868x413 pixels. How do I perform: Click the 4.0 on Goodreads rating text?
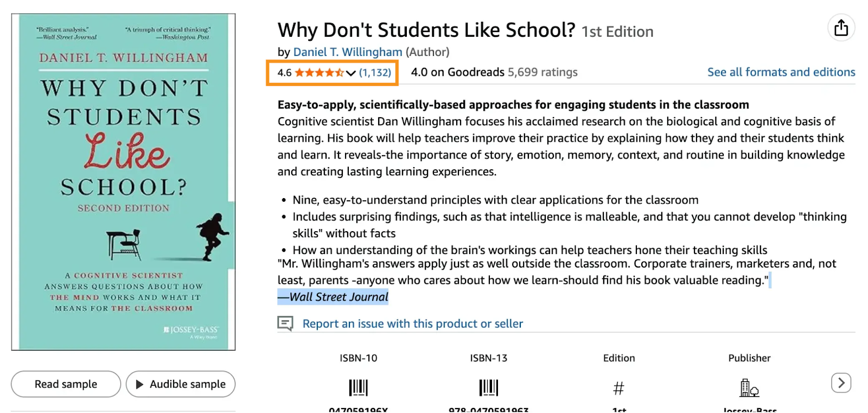pyautogui.click(x=457, y=72)
